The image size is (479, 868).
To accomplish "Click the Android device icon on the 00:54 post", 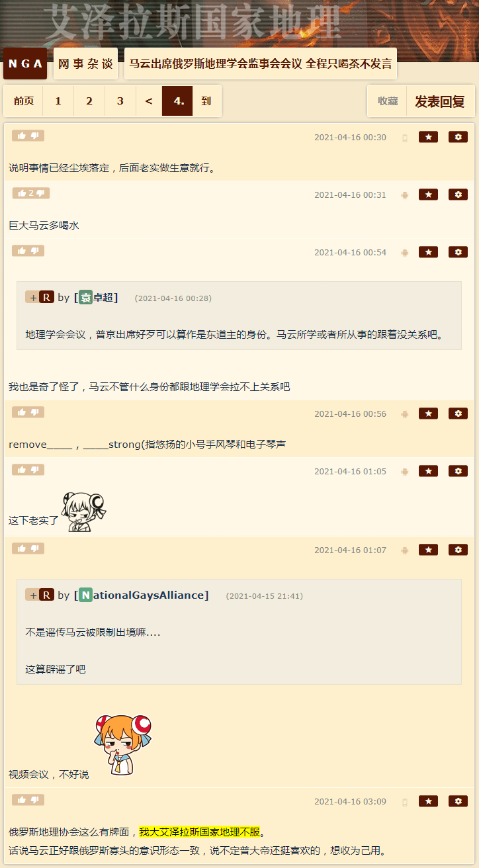I will [x=405, y=252].
